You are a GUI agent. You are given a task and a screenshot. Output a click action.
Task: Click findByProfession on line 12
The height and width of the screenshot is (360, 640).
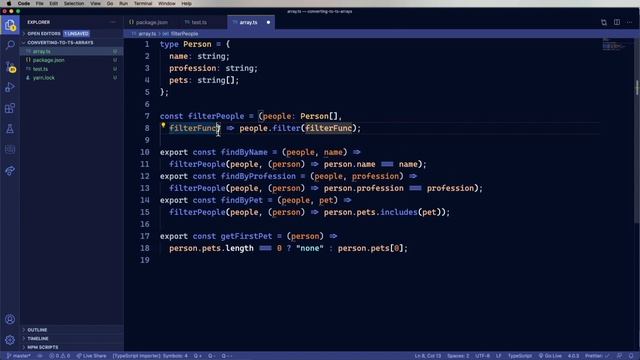pos(258,176)
